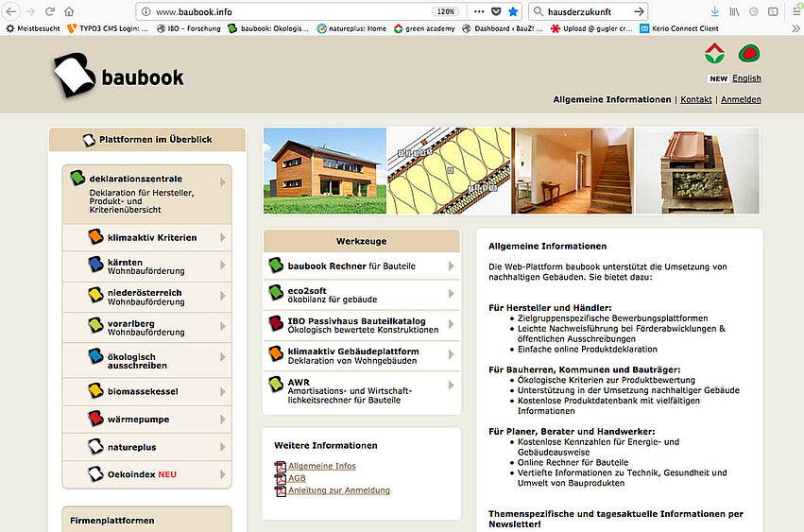The image size is (804, 532).
Task: Switch language via English link
Action: [x=746, y=78]
